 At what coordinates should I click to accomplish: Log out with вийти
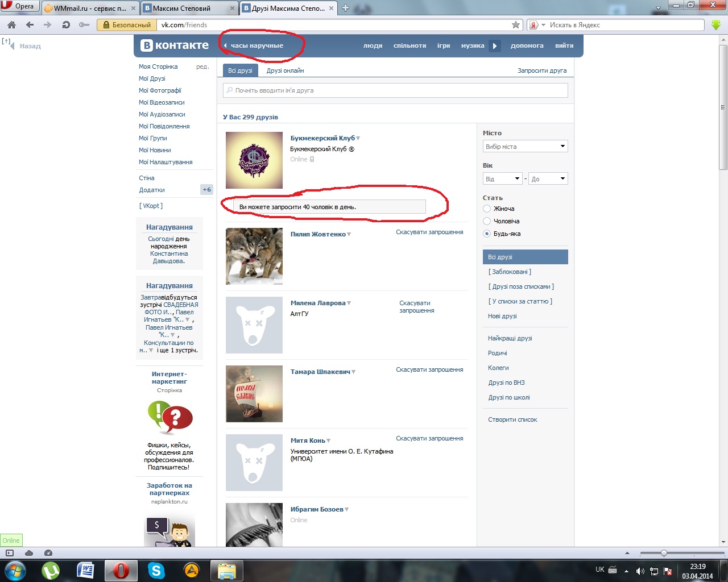pyautogui.click(x=564, y=45)
